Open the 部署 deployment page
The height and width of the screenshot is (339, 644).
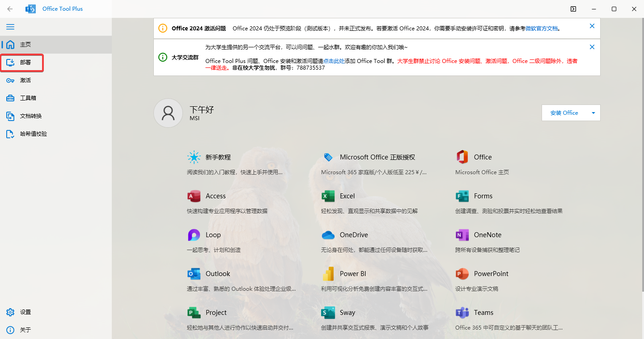[x=21, y=63]
